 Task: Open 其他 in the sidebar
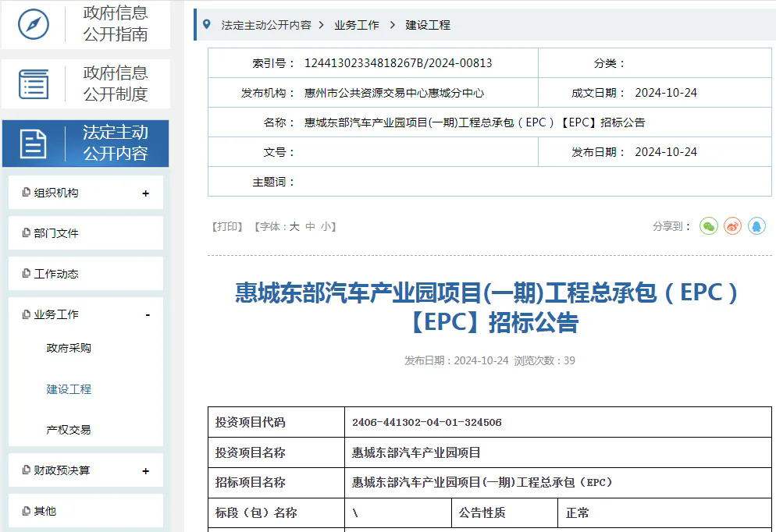(x=45, y=512)
